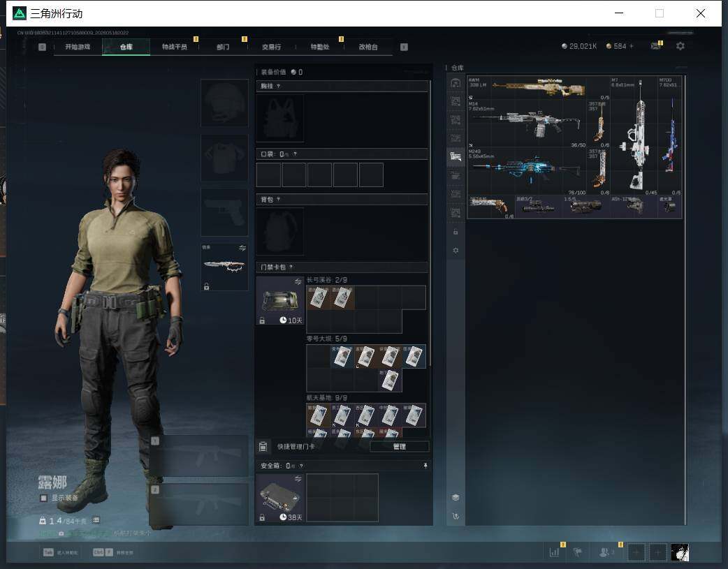Select the equipped knife slot
Viewport: 728px width, 569px height.
pos(224,267)
